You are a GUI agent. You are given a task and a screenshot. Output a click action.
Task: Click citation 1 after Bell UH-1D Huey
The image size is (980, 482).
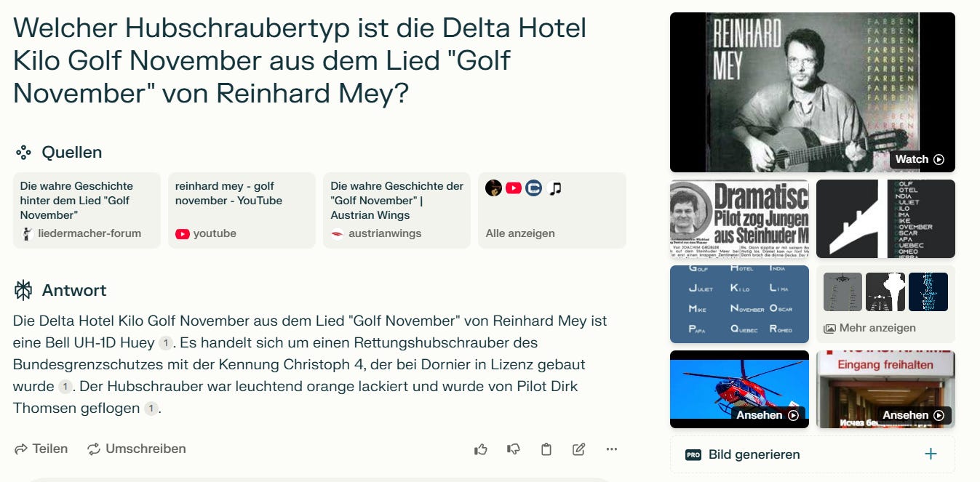coord(166,342)
